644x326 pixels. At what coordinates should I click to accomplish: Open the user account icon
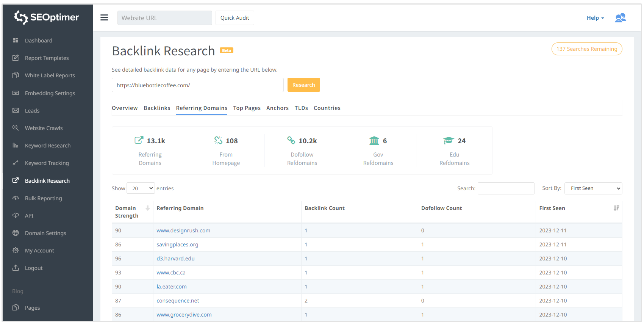click(x=620, y=18)
